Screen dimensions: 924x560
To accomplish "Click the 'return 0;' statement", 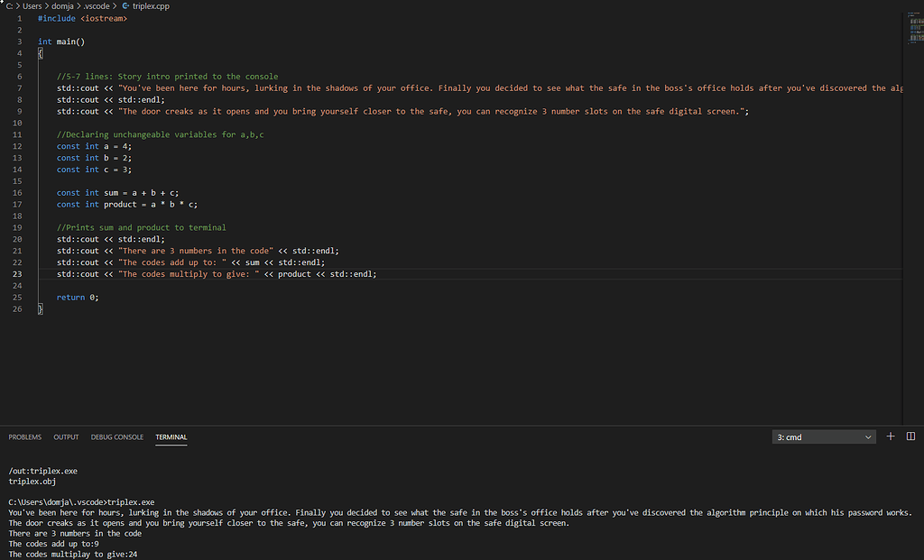I will [77, 297].
